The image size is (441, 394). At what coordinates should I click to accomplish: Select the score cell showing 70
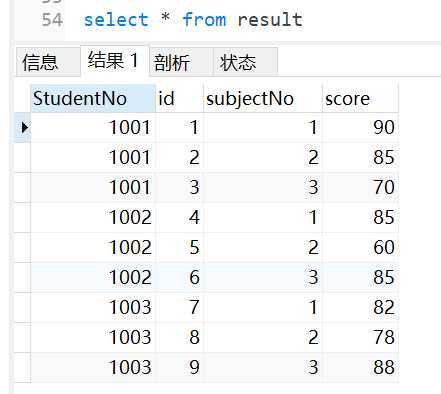coord(360,187)
